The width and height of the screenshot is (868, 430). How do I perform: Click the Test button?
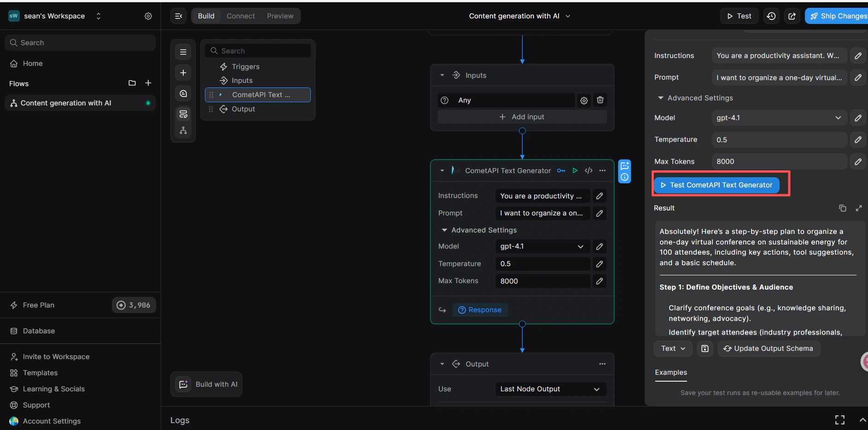click(739, 16)
